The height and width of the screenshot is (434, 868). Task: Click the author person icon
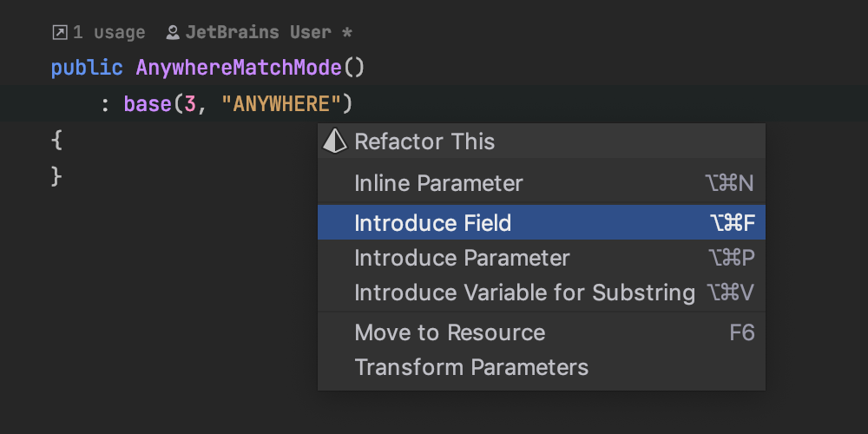[x=173, y=33]
